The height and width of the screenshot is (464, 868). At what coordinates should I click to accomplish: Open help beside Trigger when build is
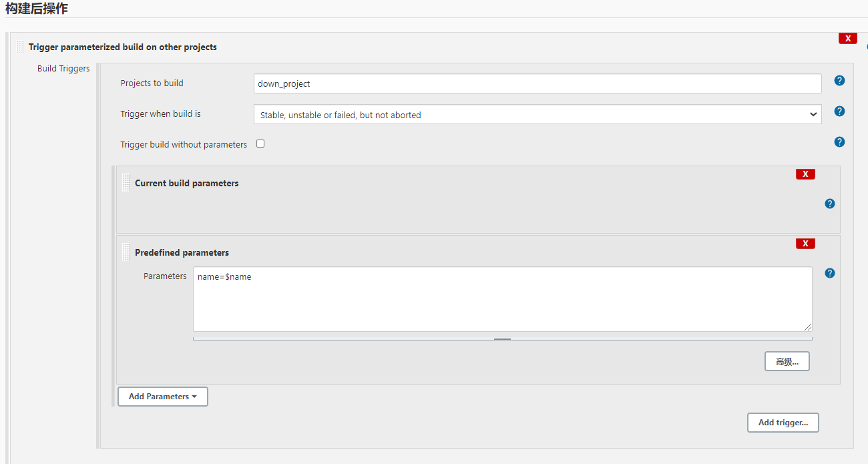[x=839, y=111]
